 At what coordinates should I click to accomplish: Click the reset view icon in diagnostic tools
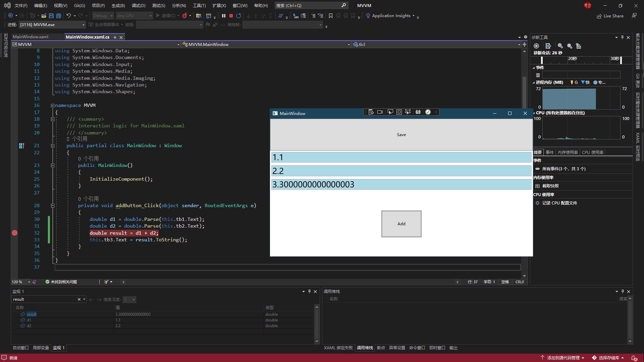click(x=579, y=46)
